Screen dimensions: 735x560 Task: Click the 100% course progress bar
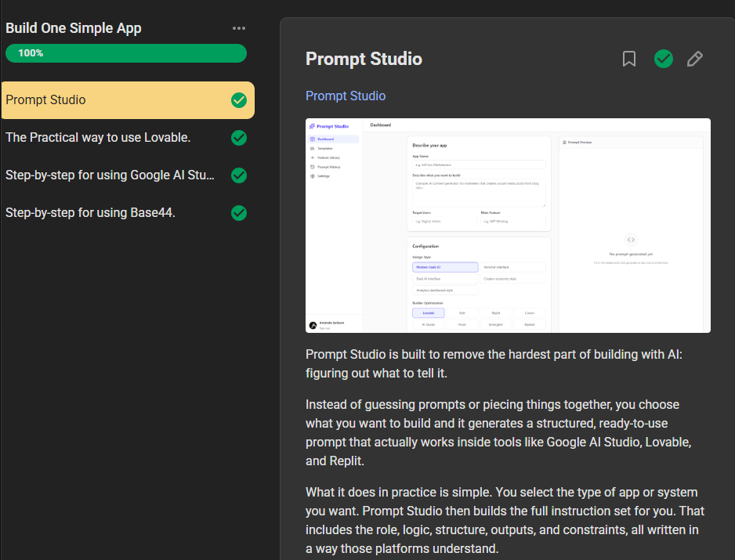[126, 53]
